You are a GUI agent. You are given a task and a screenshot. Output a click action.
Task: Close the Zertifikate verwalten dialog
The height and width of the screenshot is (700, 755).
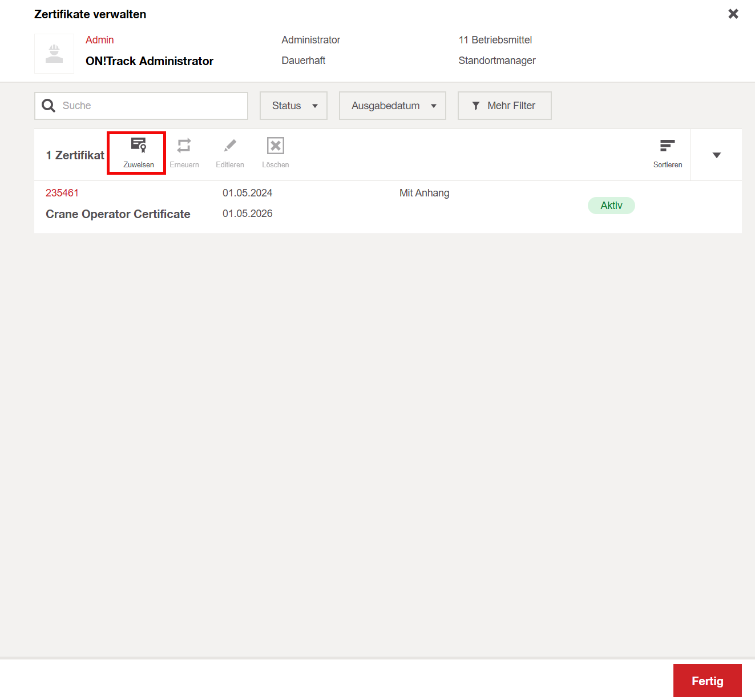[x=733, y=14]
